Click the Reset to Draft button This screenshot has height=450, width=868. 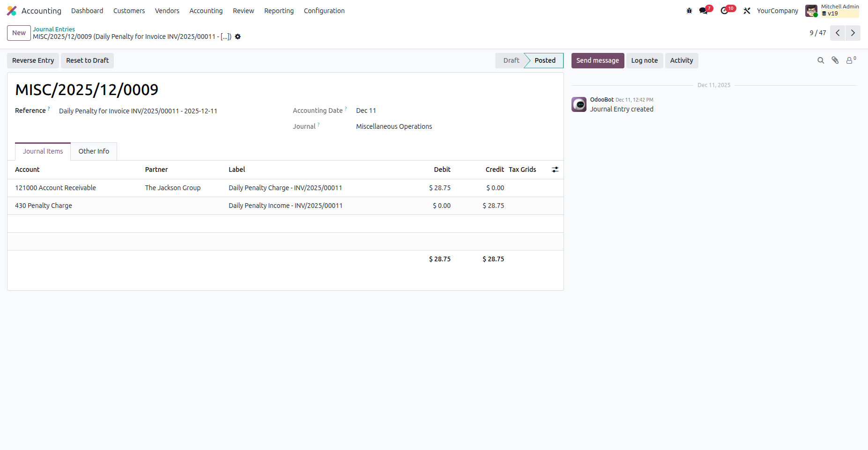pyautogui.click(x=87, y=60)
